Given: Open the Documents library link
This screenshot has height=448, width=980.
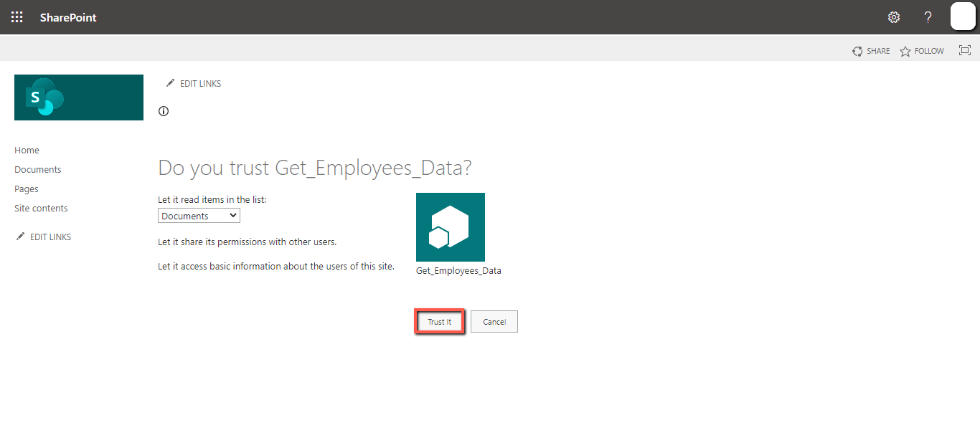Looking at the screenshot, I should click(38, 170).
